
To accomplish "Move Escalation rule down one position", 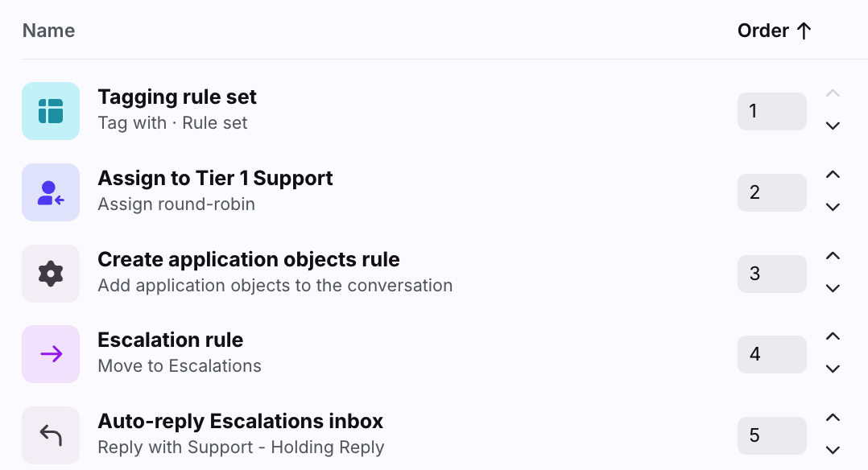I will 833,369.
